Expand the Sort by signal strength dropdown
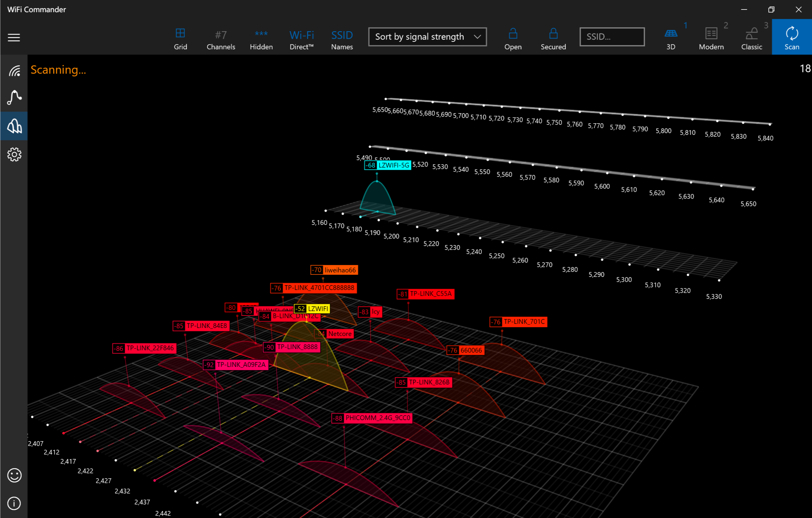Image resolution: width=812 pixels, height=518 pixels. pyautogui.click(x=427, y=36)
